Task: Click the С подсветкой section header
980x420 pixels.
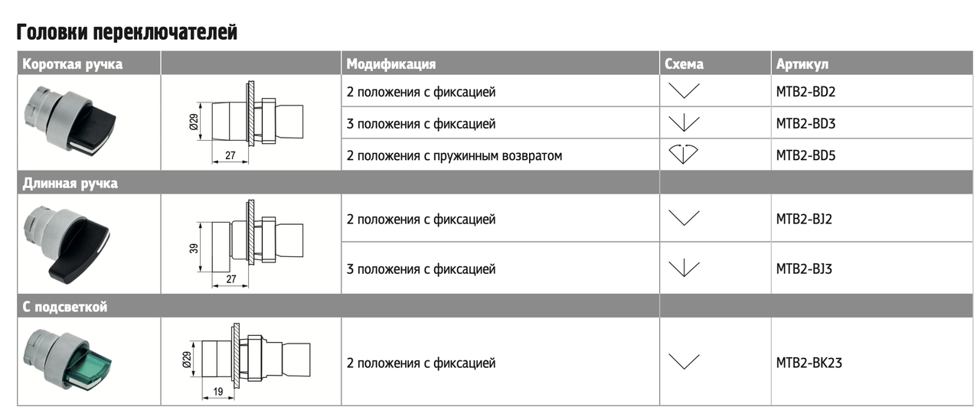Action: pyautogui.click(x=65, y=308)
